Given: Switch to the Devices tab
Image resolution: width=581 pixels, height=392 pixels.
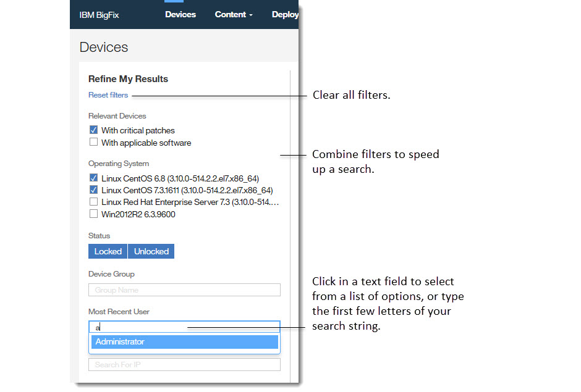Looking at the screenshot, I should point(180,14).
